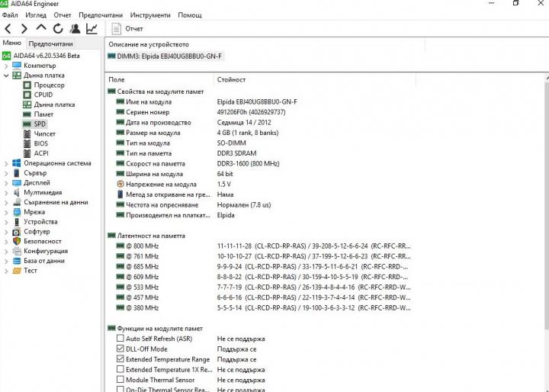Viewport: 549px width, 392px height.
Task: Expand the Операционна система node
Action: [6, 164]
